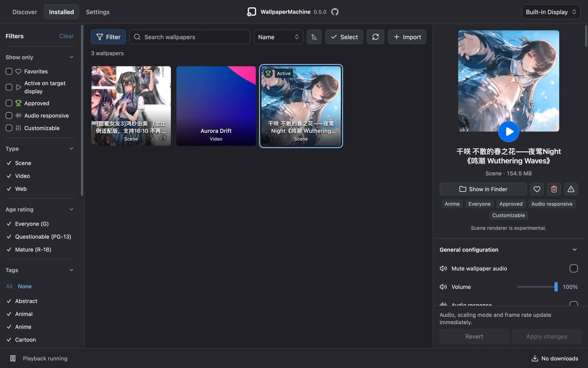Viewport: 588px width, 368px height.
Task: Click the details panel scrollbar
Action: pos(586,36)
